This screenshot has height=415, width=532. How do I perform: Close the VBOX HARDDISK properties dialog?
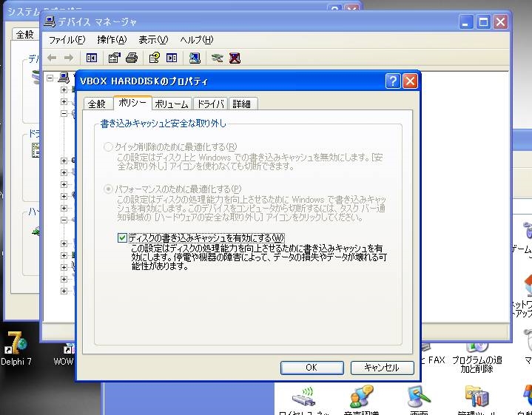(x=410, y=81)
